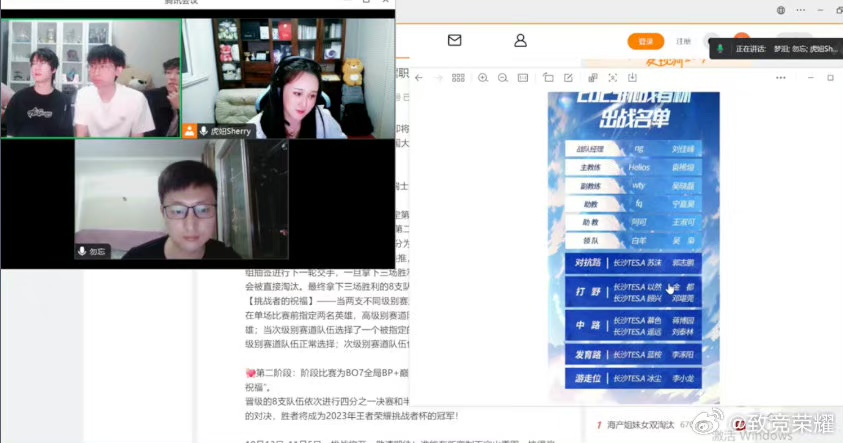The height and width of the screenshot is (443, 843).
Task: Zoom in on the image viewer picture
Action: coord(483,78)
